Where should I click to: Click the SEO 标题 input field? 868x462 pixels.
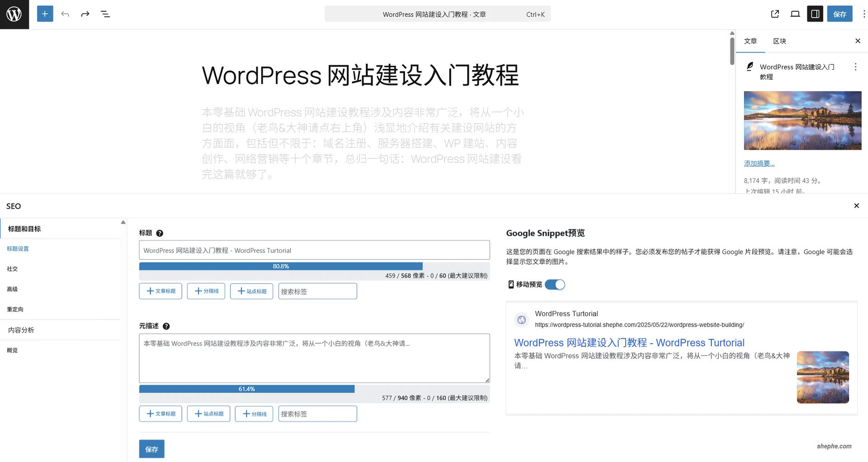pyautogui.click(x=314, y=250)
